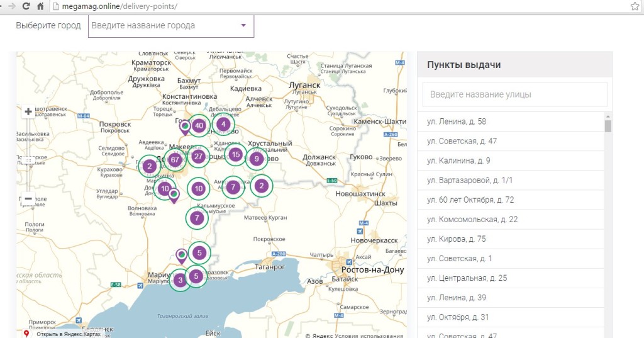Select address 'ул. 60 лет Октября, д. 72'
This screenshot has height=338, width=644.
tap(511, 200)
